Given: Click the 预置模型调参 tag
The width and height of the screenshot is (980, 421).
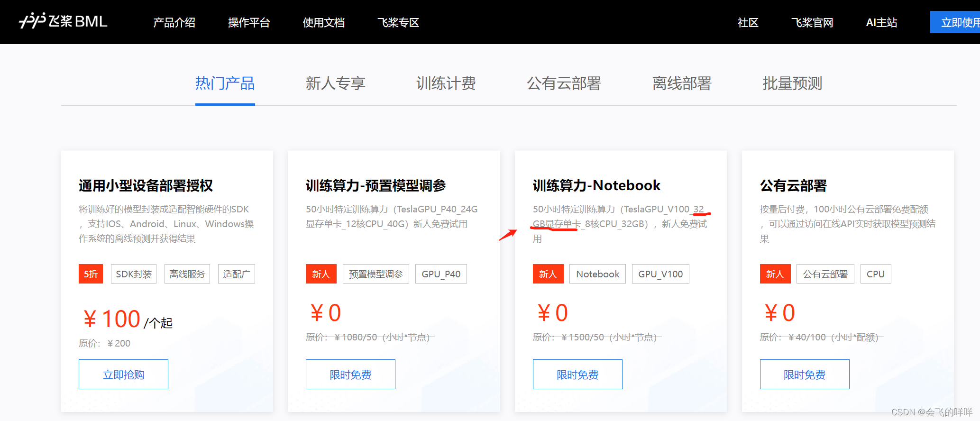Looking at the screenshot, I should tap(376, 274).
